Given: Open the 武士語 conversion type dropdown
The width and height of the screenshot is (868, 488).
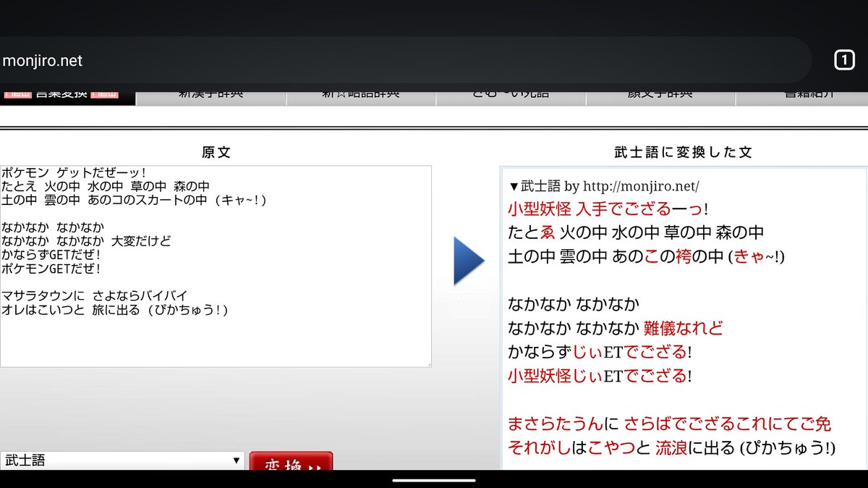Looking at the screenshot, I should 122,460.
